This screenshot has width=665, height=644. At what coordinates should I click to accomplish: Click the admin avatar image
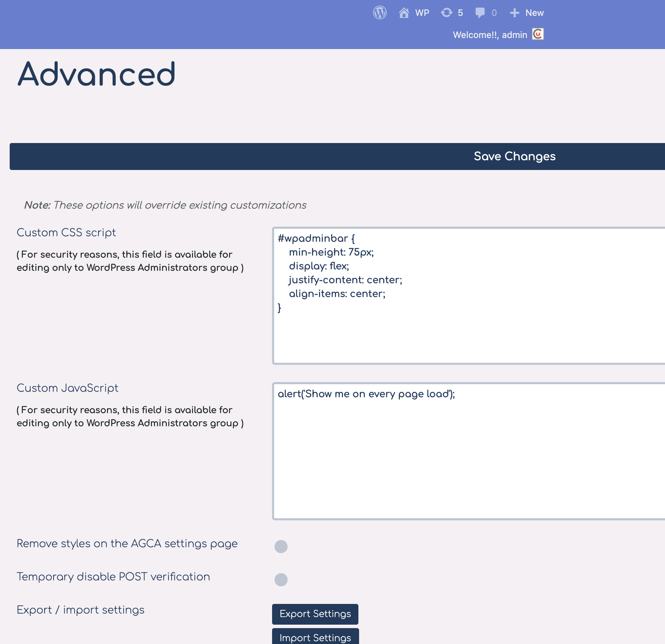tap(538, 34)
